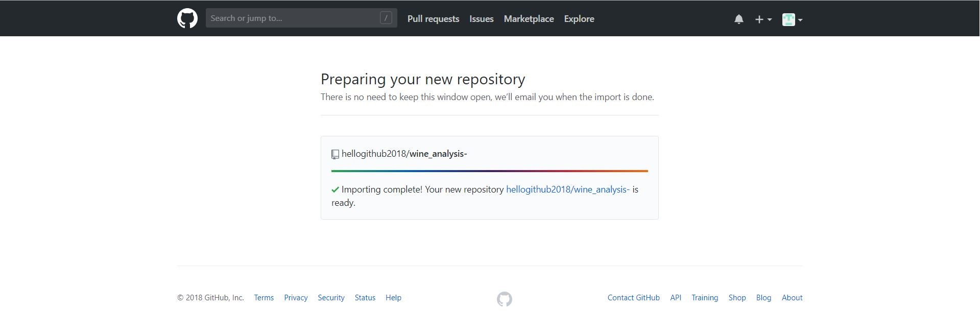Viewport: 980px width, 334px height.
Task: Open the Privacy footer link
Action: pyautogui.click(x=296, y=298)
